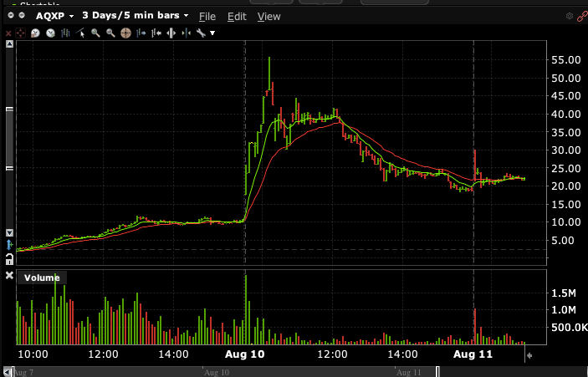Open the AQXP symbol dropdown

[x=54, y=16]
